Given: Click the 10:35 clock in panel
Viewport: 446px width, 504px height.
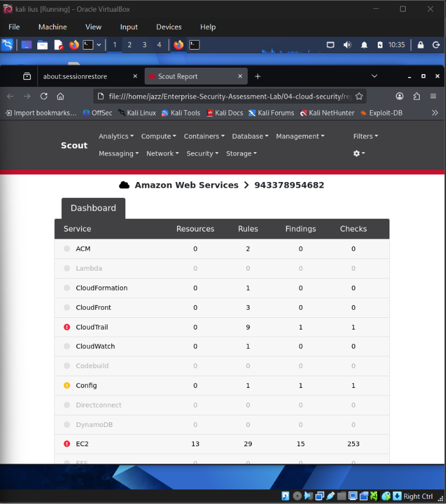Looking at the screenshot, I should (x=396, y=45).
